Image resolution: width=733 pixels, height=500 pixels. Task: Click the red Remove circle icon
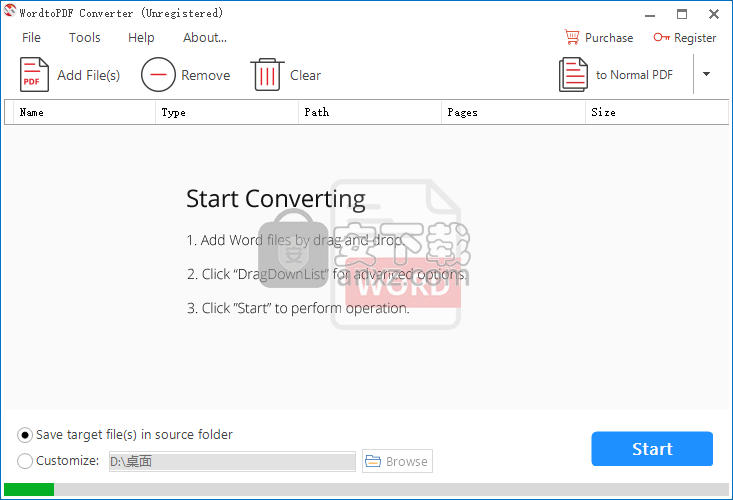point(158,74)
